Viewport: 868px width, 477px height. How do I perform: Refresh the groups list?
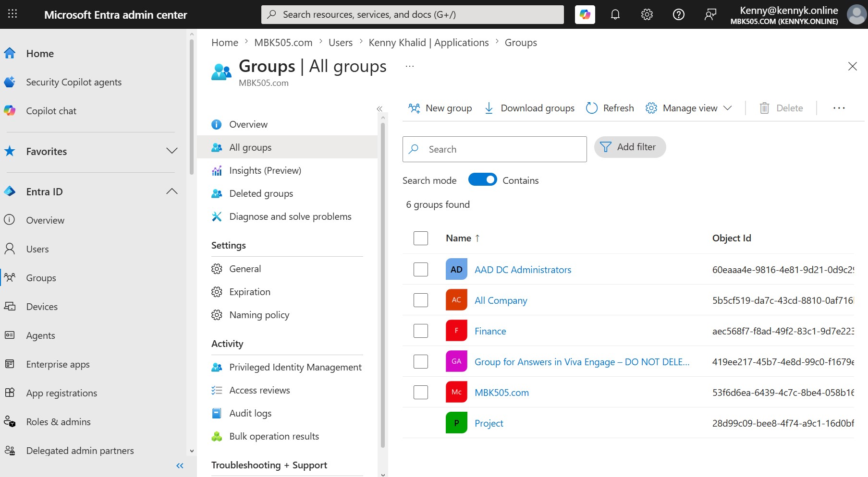610,108
